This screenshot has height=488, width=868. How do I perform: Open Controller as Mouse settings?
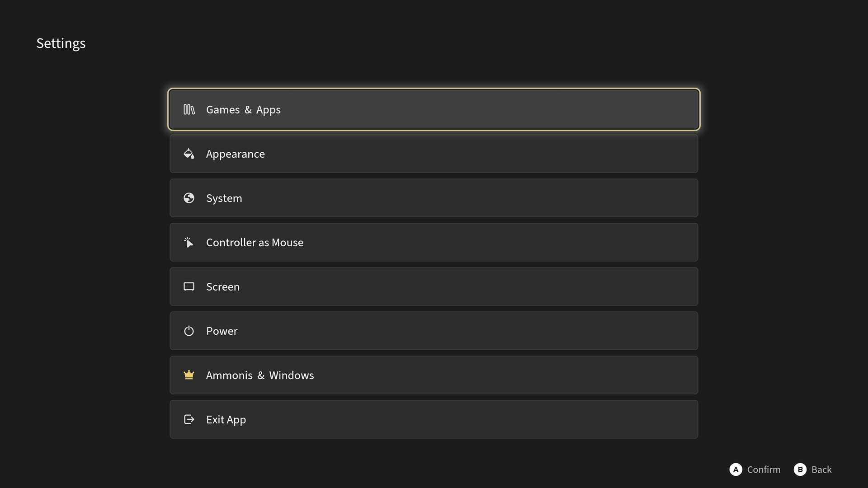click(x=434, y=242)
